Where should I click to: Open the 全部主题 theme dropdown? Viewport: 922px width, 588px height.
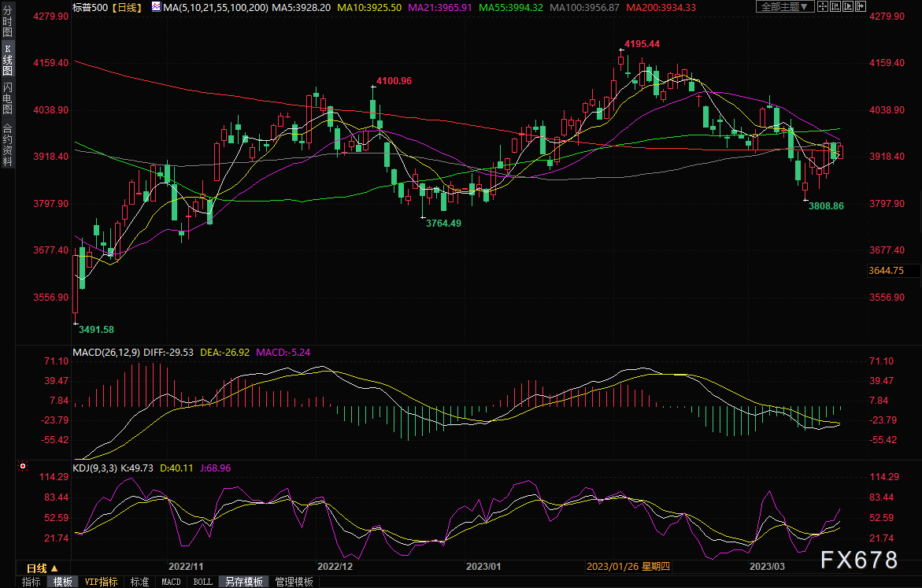[785, 6]
